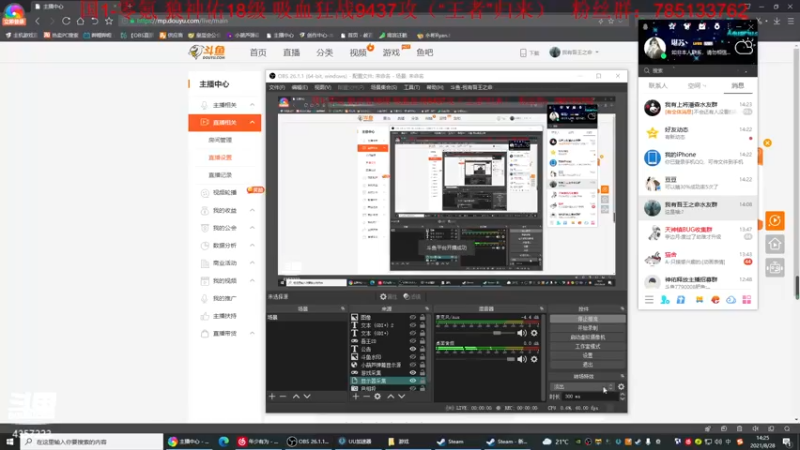Screen dimensions: 800x450
Task: Open gear settings for 麦克风/Aux audio
Action: point(534,333)
